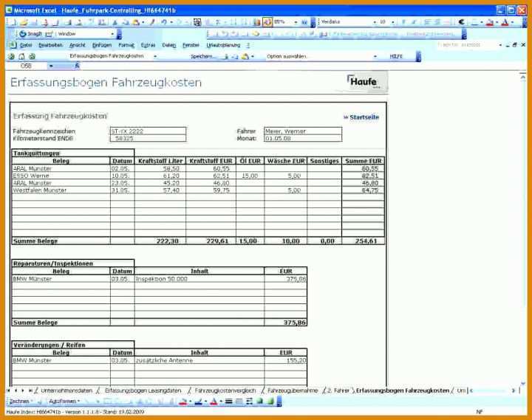This screenshot has height=420, width=532.
Task: Click the Undo arrow icon
Action: [x=164, y=22]
